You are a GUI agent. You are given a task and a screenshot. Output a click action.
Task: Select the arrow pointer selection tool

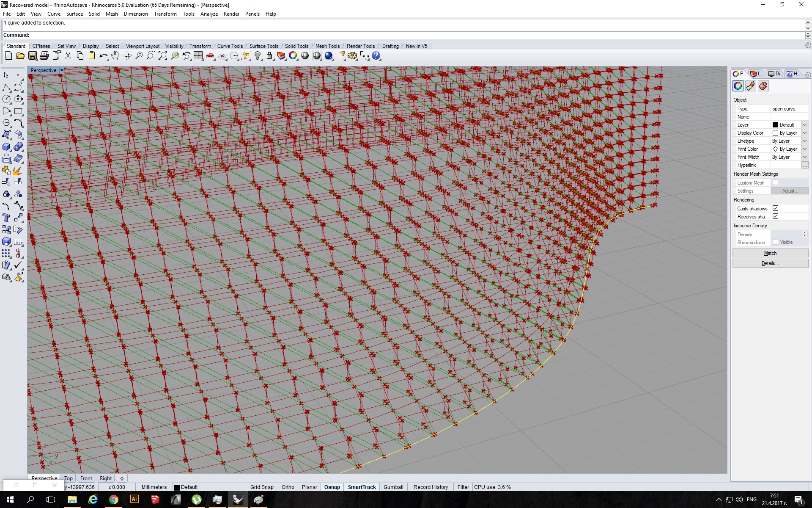click(6, 75)
